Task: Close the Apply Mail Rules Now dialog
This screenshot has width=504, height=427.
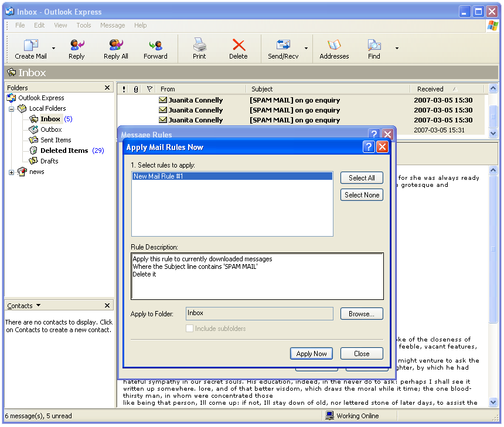Action: 382,147
